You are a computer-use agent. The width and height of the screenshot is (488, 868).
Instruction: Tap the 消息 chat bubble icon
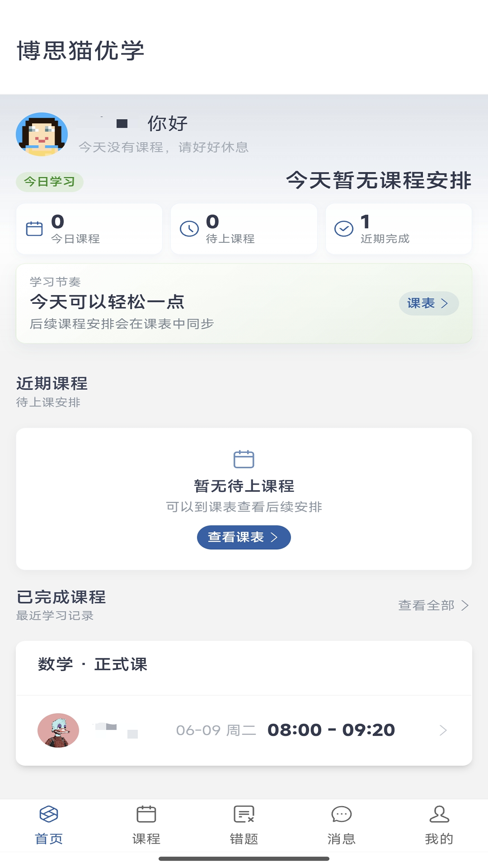[342, 814]
